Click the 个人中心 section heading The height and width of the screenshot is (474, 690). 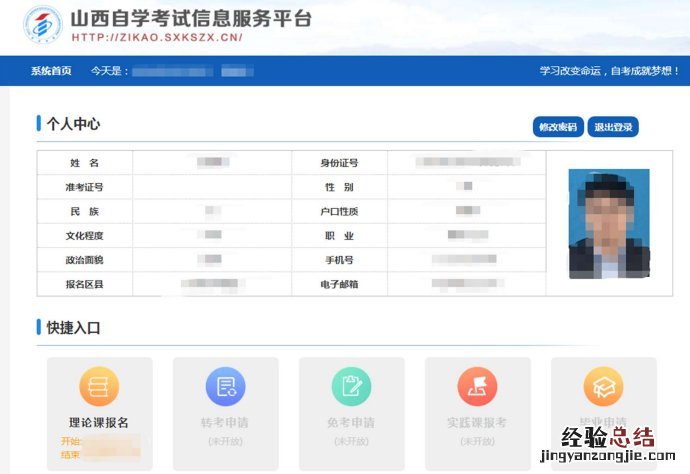click(x=73, y=124)
